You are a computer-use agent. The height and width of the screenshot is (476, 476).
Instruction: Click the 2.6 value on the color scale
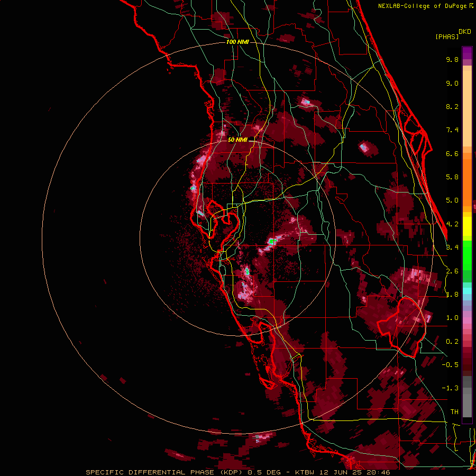(x=452, y=271)
